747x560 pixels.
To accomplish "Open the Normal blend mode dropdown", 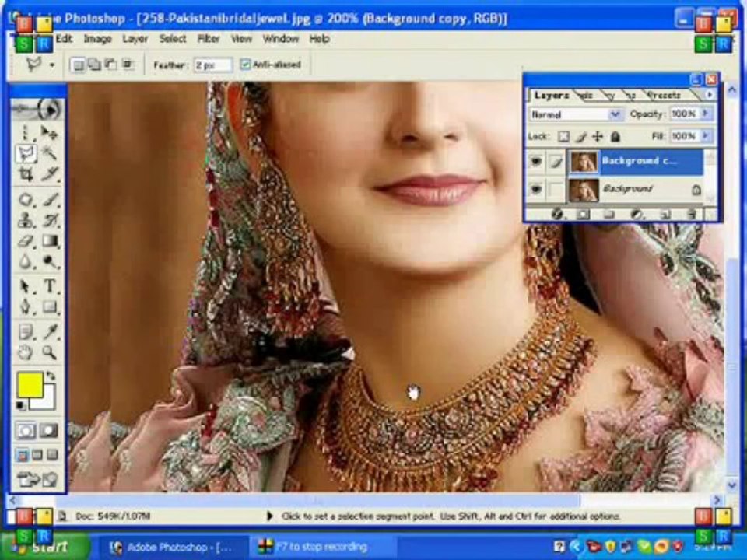I will pos(575,114).
